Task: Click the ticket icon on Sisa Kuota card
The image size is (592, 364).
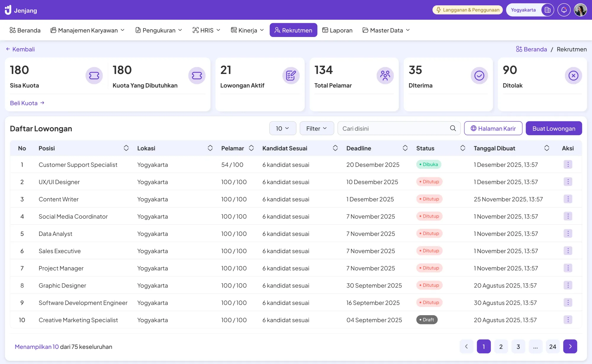Action: tap(94, 75)
